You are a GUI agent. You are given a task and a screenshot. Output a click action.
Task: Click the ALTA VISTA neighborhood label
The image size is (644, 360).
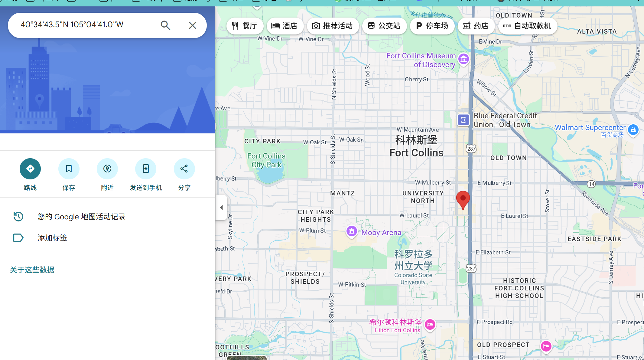pos(597,31)
